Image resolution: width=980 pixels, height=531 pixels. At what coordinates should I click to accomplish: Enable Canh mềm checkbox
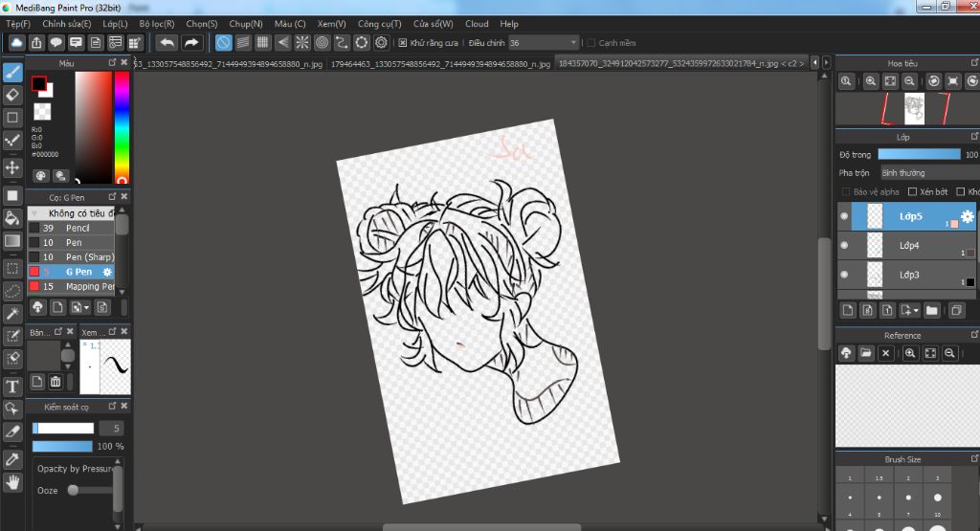point(590,42)
